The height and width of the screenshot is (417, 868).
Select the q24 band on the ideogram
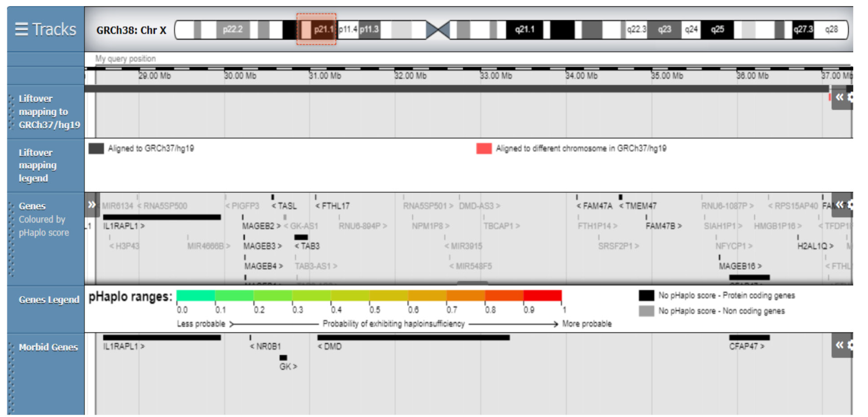click(x=691, y=29)
